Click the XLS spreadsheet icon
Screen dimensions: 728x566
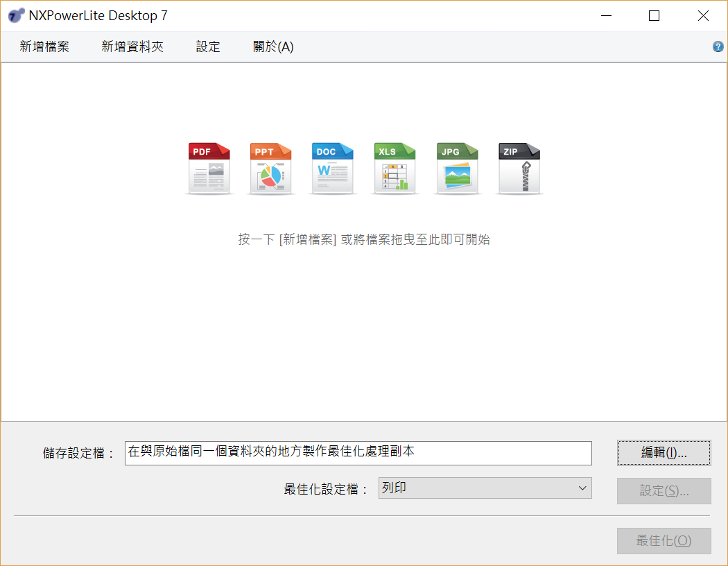tap(395, 169)
